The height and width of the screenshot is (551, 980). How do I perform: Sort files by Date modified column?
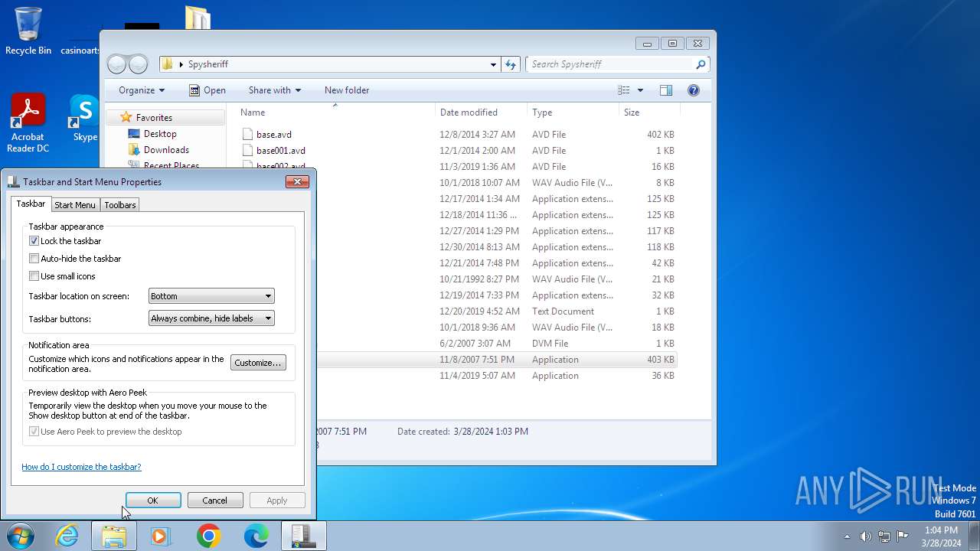[x=481, y=112]
